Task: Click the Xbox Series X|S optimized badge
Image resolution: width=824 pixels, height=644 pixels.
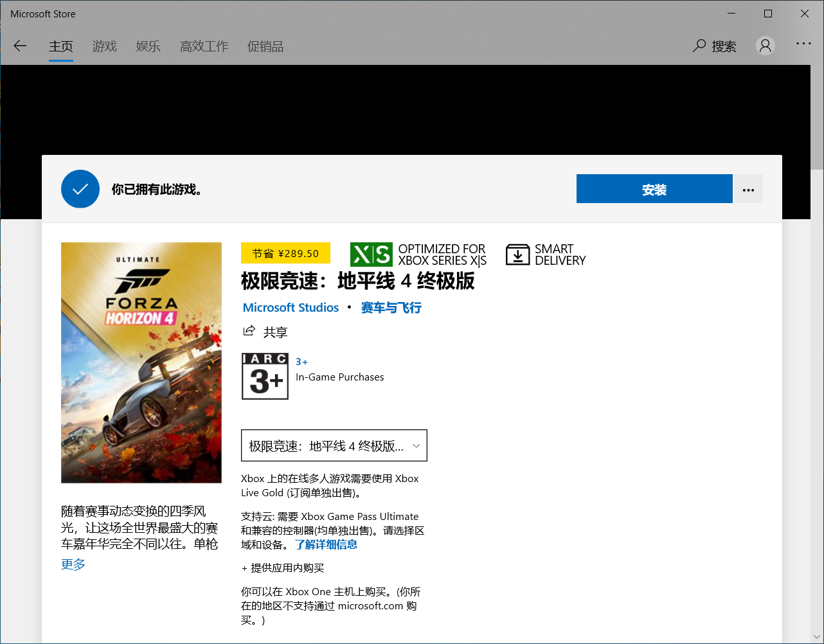Action: (x=418, y=255)
